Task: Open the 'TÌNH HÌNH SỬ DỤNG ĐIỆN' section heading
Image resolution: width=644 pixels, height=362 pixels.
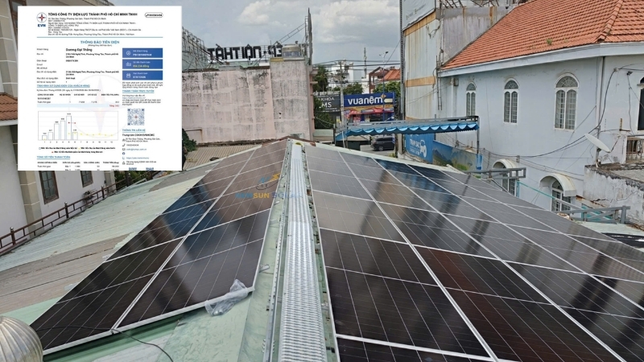Action: 64,86
